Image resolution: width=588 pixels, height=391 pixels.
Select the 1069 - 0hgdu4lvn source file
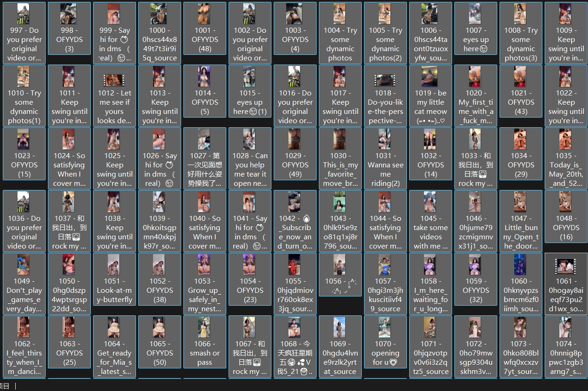click(x=340, y=346)
